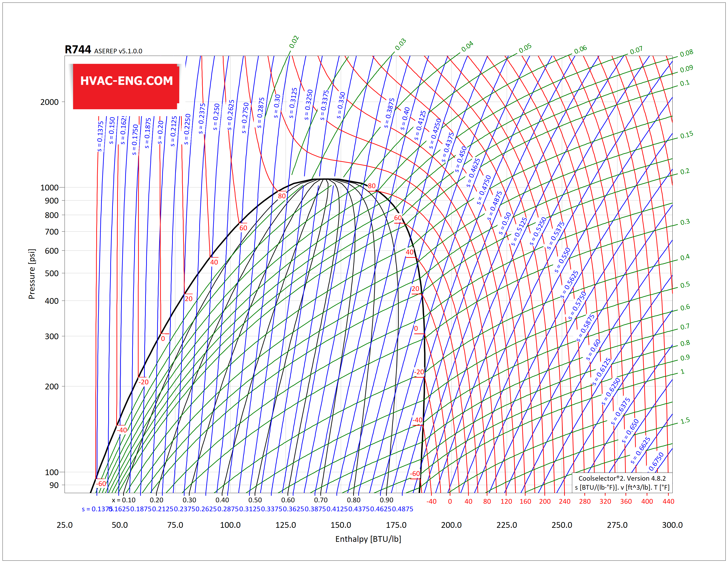Screen dimensions: 728x563
Task: Click the ASEREP v5.1.0.0 version text
Action: 118,51
